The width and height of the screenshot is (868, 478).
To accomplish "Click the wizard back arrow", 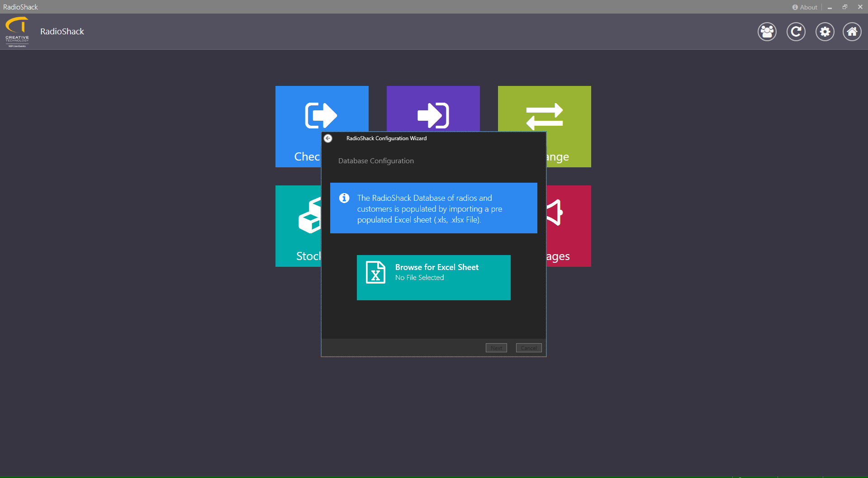I will pos(328,138).
